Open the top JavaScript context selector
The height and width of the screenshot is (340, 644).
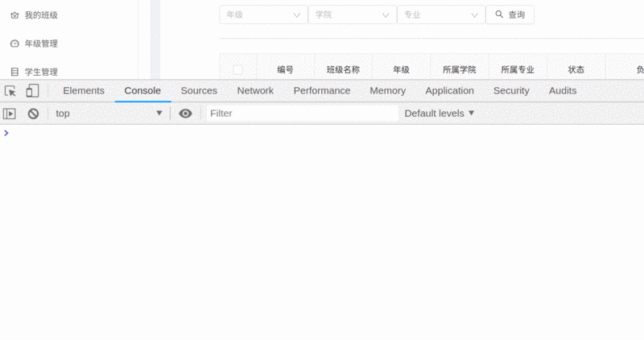[109, 114]
